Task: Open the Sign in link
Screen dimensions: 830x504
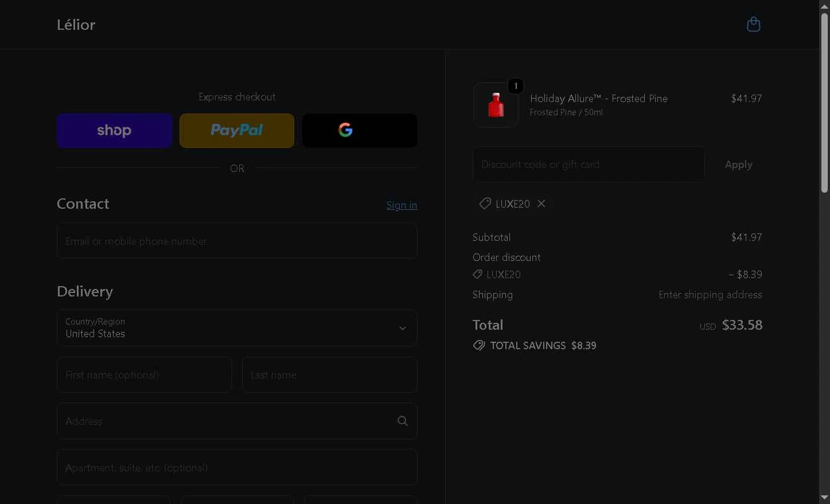Action: point(402,205)
